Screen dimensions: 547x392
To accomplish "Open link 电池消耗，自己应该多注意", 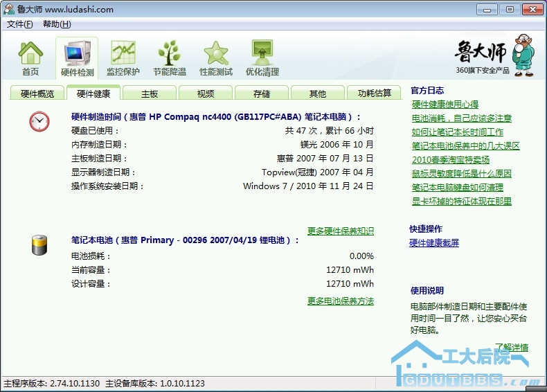I will pos(462,118).
